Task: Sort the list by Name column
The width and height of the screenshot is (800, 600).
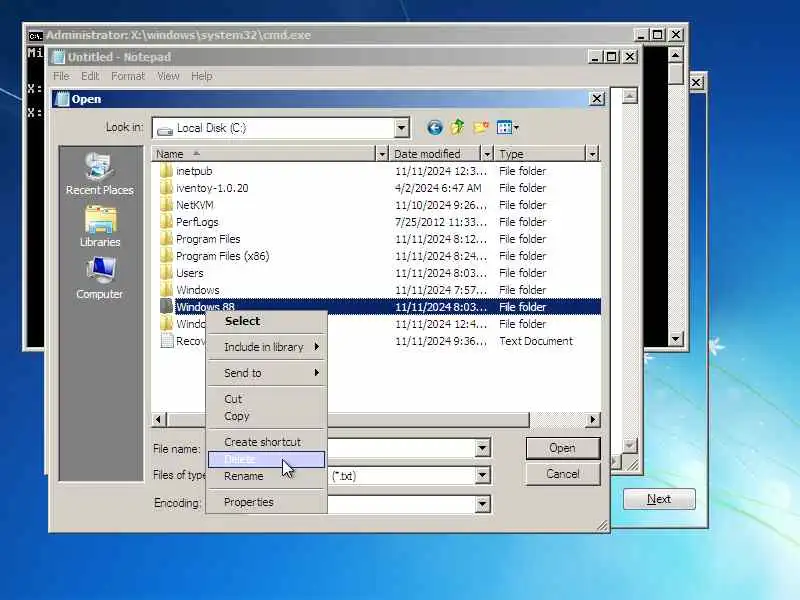Action: click(x=264, y=154)
